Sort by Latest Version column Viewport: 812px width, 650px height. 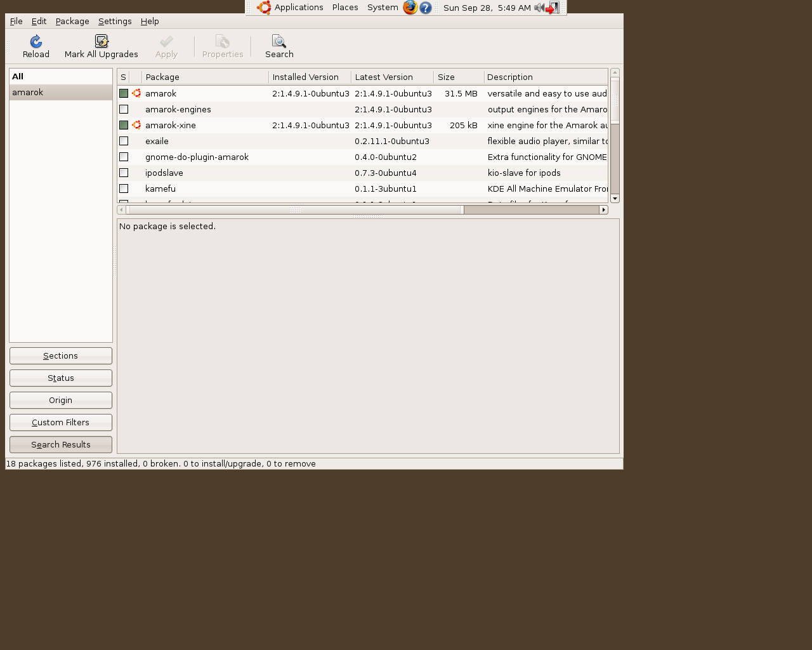point(393,77)
